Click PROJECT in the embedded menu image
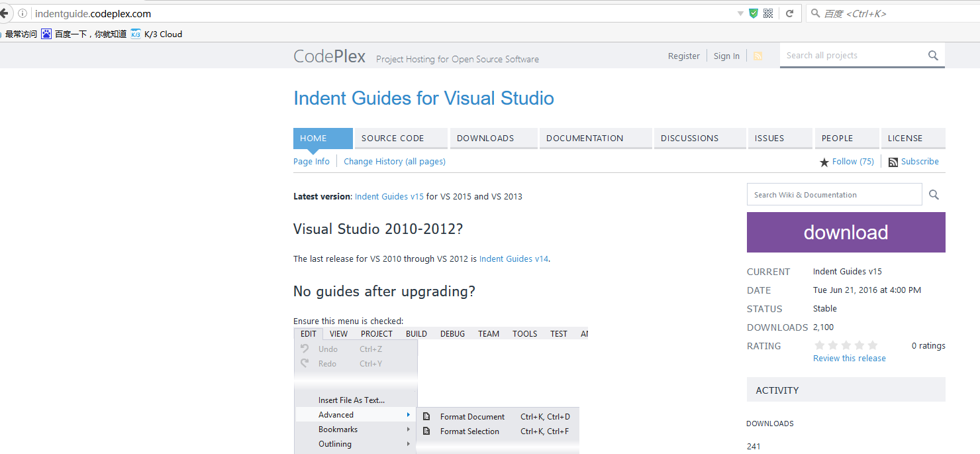Image resolution: width=980 pixels, height=454 pixels. [x=377, y=333]
